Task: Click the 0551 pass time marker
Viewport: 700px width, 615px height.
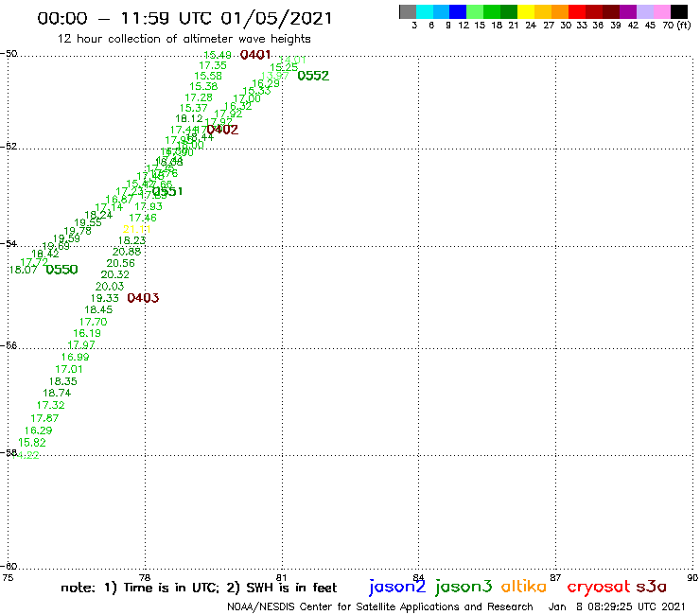Action: (167, 192)
